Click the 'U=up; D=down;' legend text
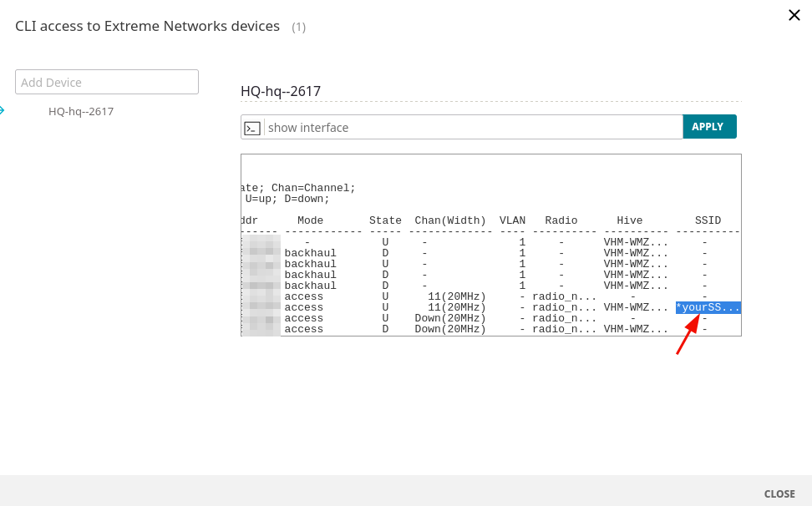Screen dimensions: 812x506 [287, 199]
